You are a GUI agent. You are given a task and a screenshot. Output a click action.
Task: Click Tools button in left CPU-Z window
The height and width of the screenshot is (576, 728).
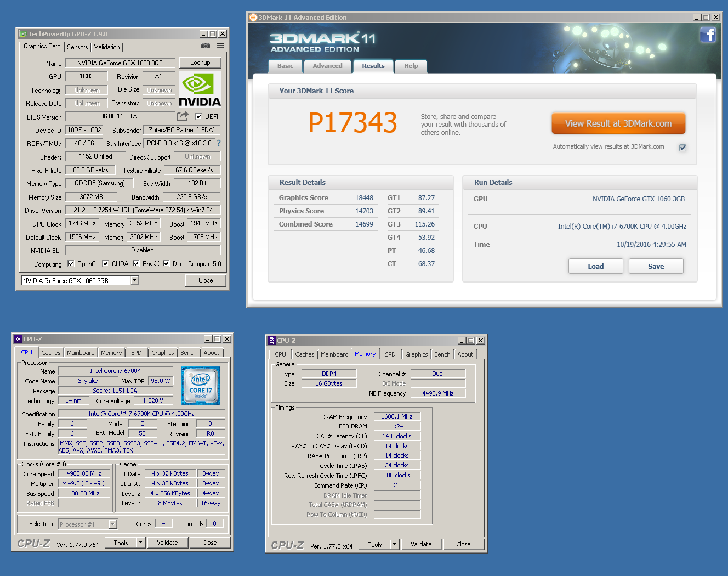121,543
